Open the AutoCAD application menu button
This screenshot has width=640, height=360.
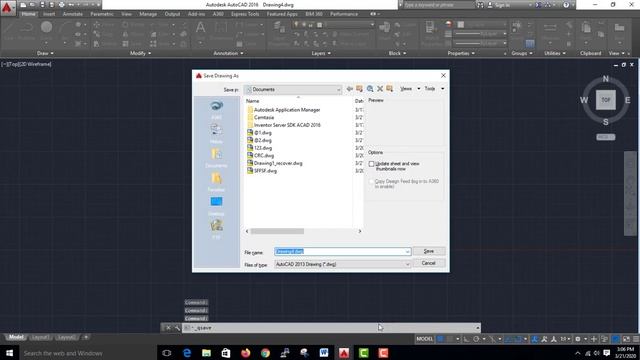point(7,8)
